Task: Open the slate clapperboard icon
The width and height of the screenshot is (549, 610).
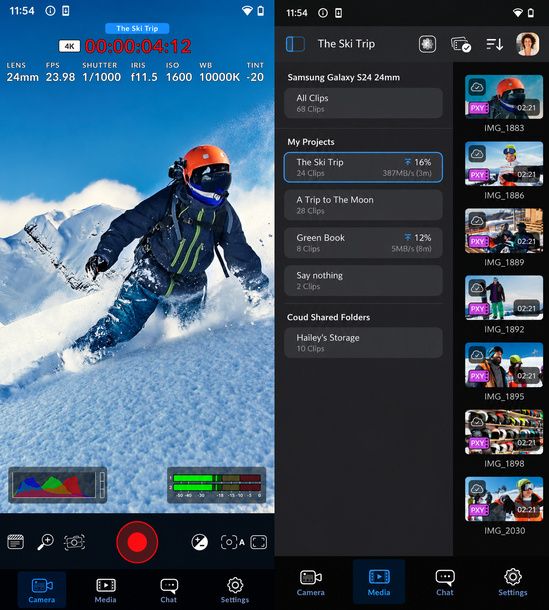Action: (x=16, y=542)
